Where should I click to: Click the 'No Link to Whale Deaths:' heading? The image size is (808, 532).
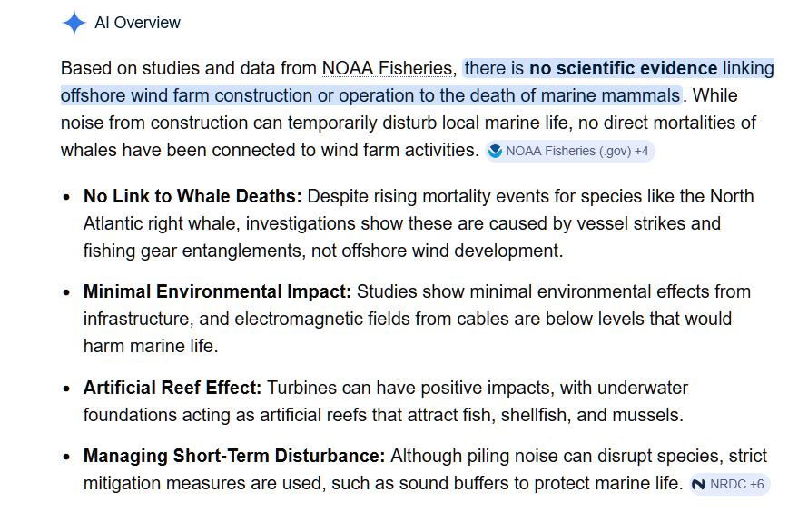pyautogui.click(x=192, y=196)
